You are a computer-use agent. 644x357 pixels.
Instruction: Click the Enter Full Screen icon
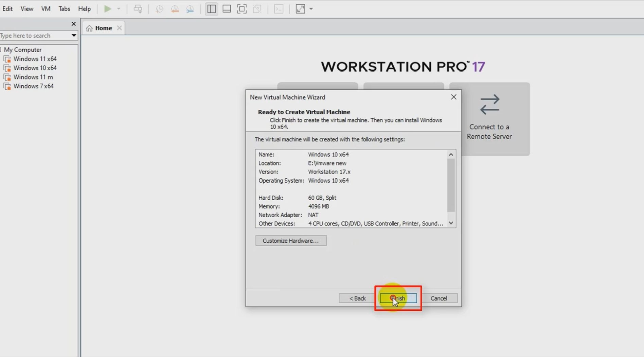click(x=242, y=9)
